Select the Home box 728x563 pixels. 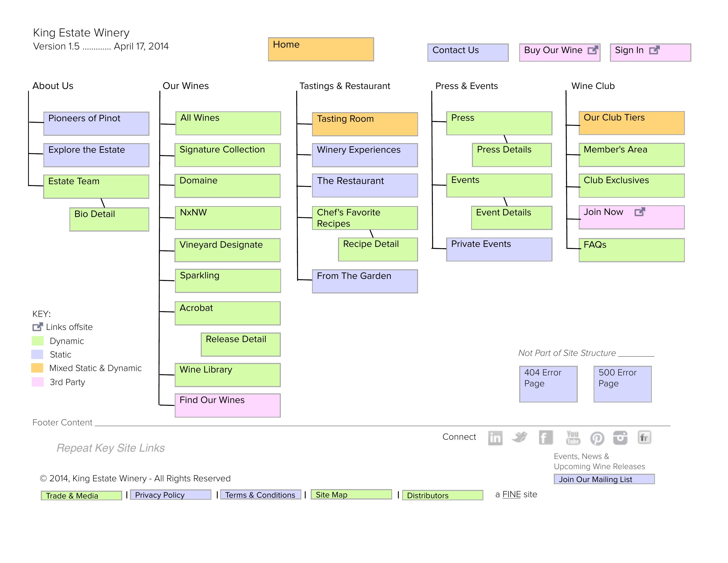(x=321, y=49)
